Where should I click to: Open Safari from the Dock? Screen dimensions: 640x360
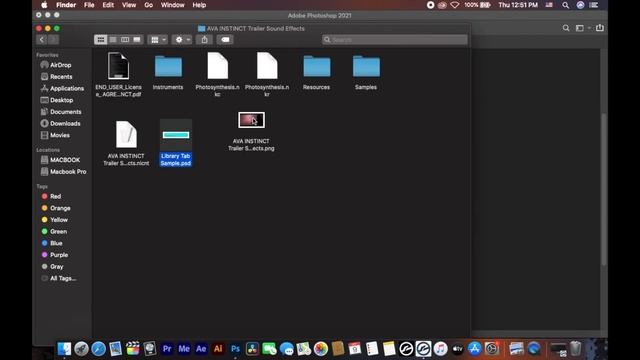[98, 349]
